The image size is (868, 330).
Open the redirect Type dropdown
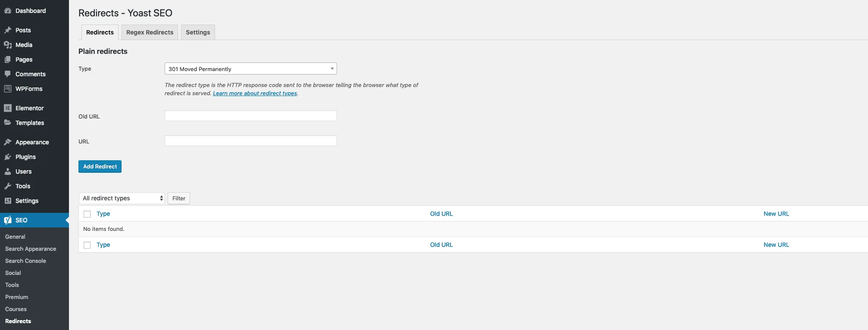250,69
